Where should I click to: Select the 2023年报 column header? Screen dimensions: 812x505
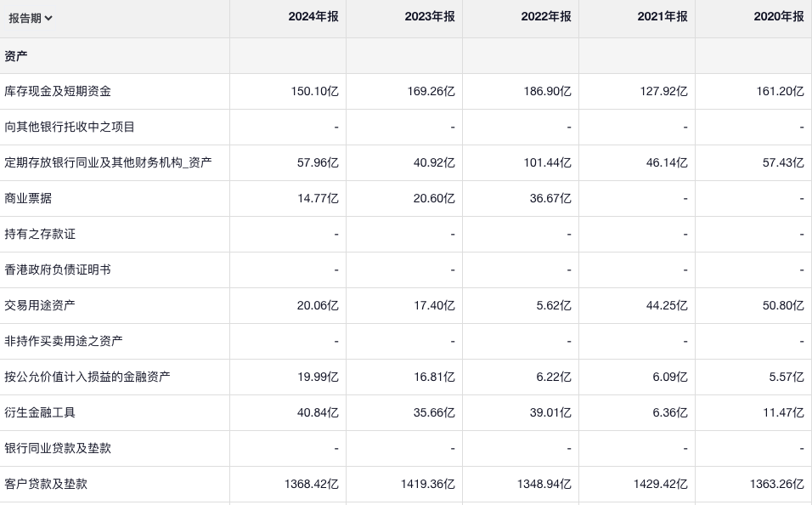[x=429, y=17]
